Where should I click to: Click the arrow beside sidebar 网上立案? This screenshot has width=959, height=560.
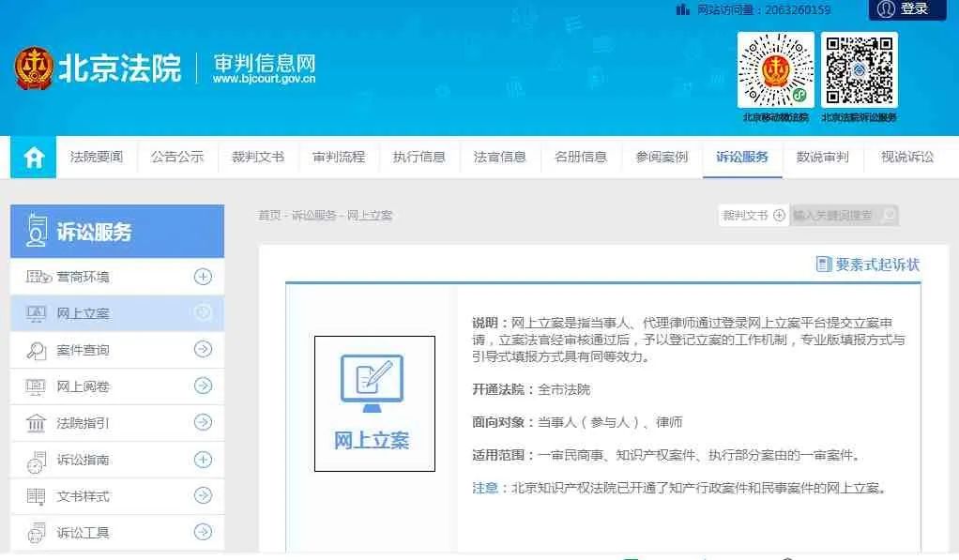pyautogui.click(x=203, y=313)
